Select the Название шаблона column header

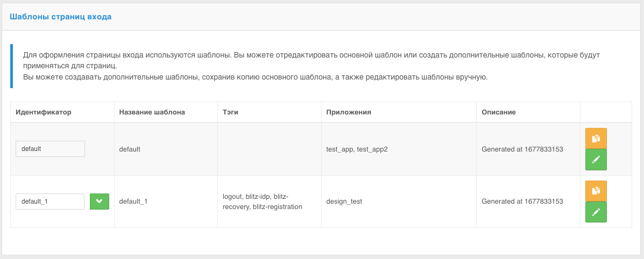[152, 112]
